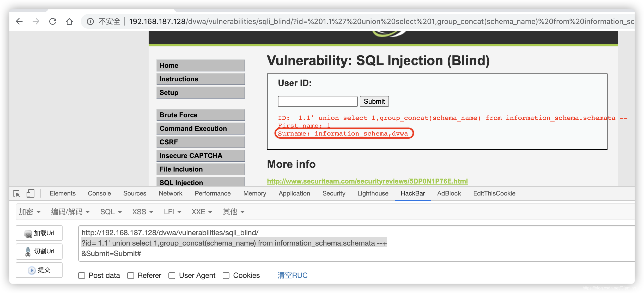Click the 提交 (execute) button
This screenshot has height=293, width=644.
pyautogui.click(x=39, y=270)
